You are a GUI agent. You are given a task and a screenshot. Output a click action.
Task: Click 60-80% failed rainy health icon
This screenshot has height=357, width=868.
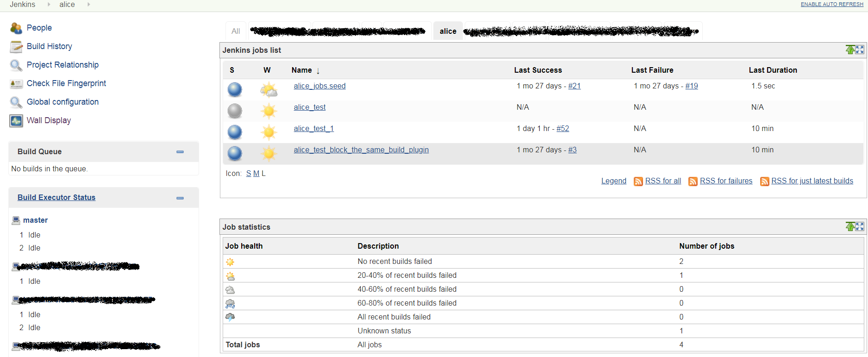pyautogui.click(x=230, y=304)
